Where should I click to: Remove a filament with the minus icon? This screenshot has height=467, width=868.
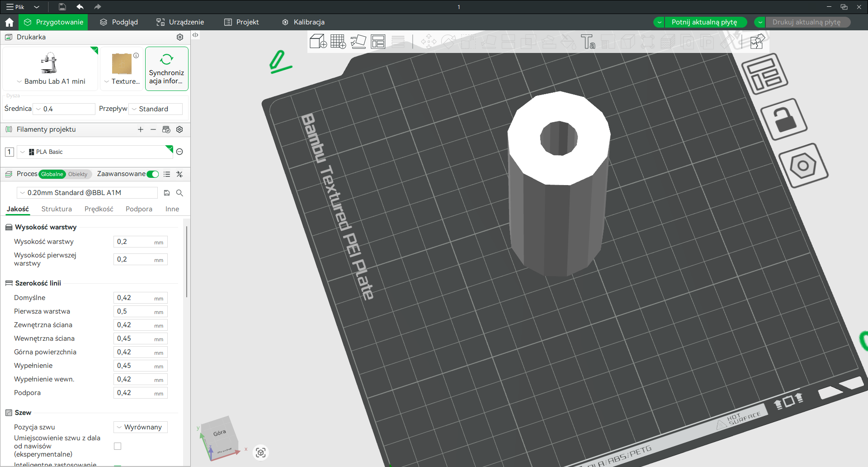tap(153, 129)
